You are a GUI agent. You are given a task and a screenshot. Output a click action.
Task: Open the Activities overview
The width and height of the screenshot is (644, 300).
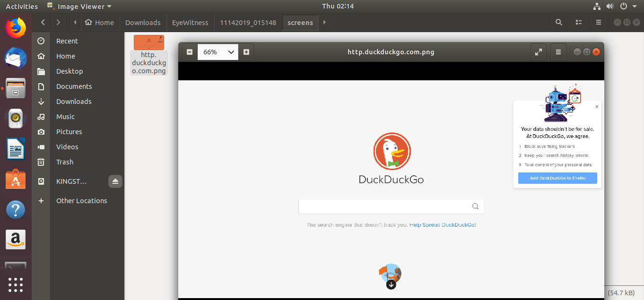coord(22,6)
